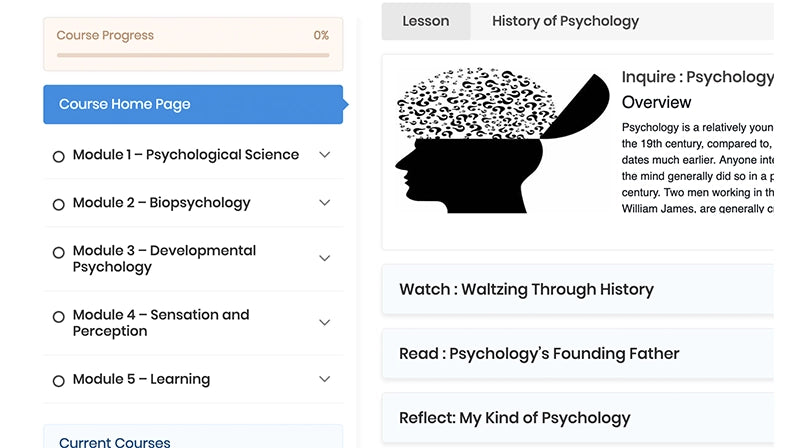Click the Module 4 completion circle
Image resolution: width=795 pixels, height=448 pixels.
(58, 317)
